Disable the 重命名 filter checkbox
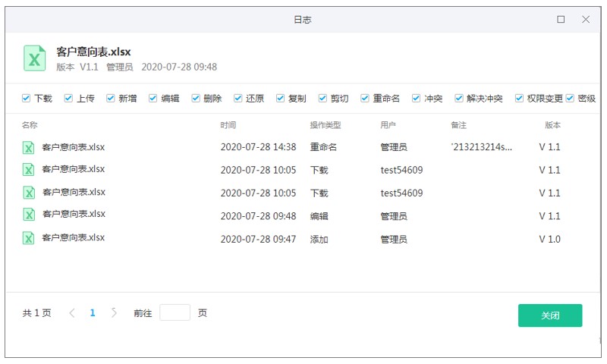 pyautogui.click(x=365, y=99)
